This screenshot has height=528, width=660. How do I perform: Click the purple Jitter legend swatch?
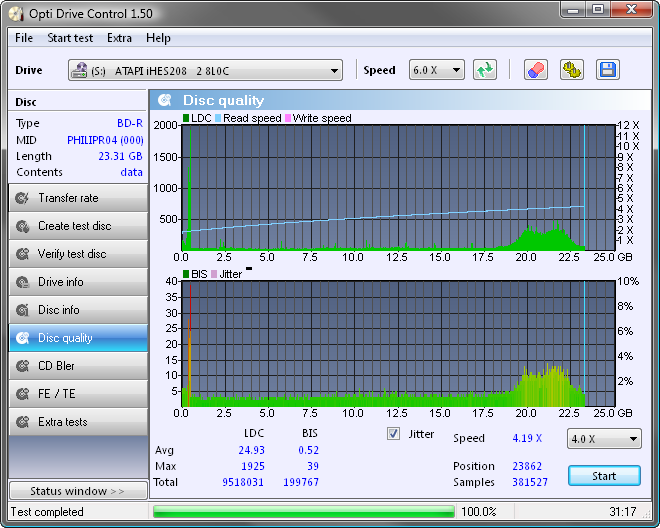point(214,274)
